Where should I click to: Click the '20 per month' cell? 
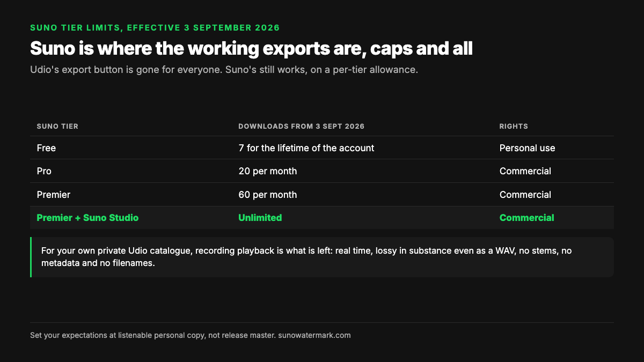(x=267, y=171)
